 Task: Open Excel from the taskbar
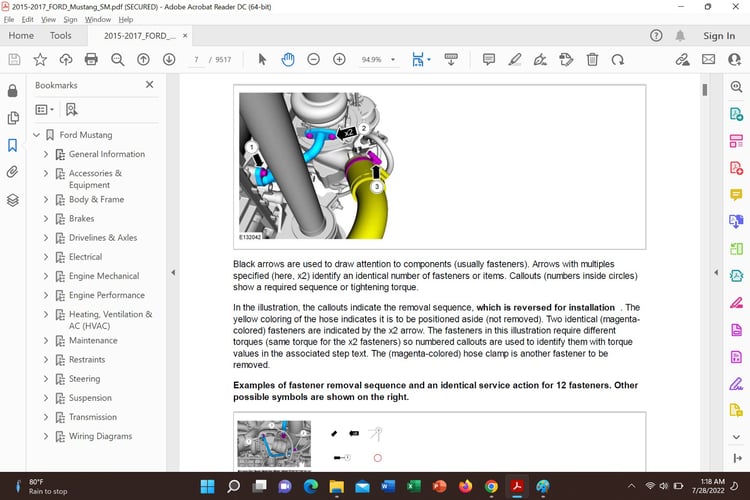point(414,487)
